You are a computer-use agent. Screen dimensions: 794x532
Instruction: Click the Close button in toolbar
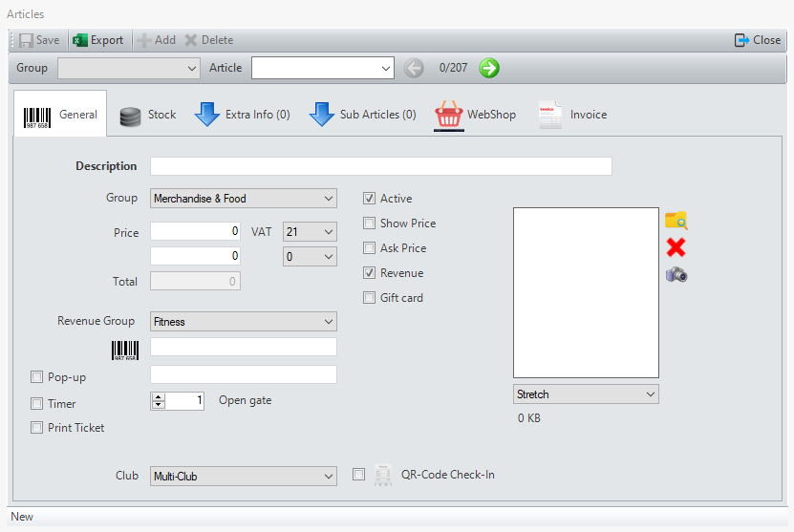[757, 40]
